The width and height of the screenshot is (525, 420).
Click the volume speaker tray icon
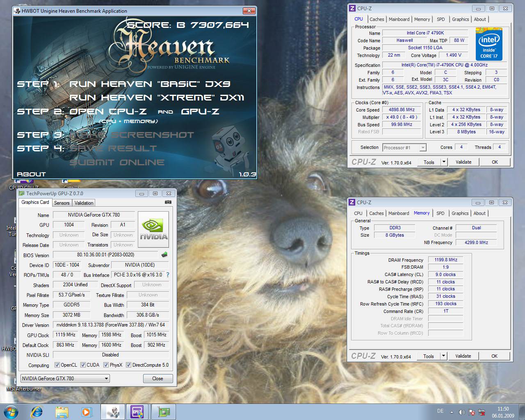click(461, 412)
